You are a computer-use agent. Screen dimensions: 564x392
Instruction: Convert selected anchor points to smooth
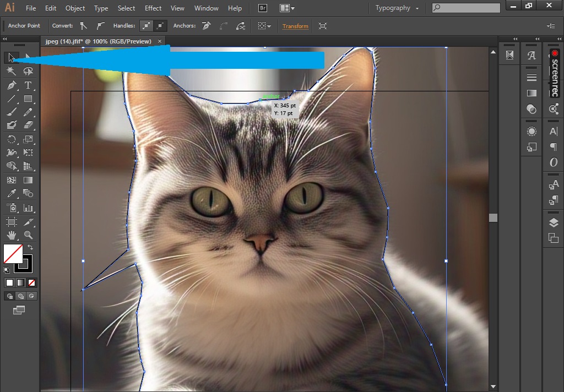(x=100, y=26)
